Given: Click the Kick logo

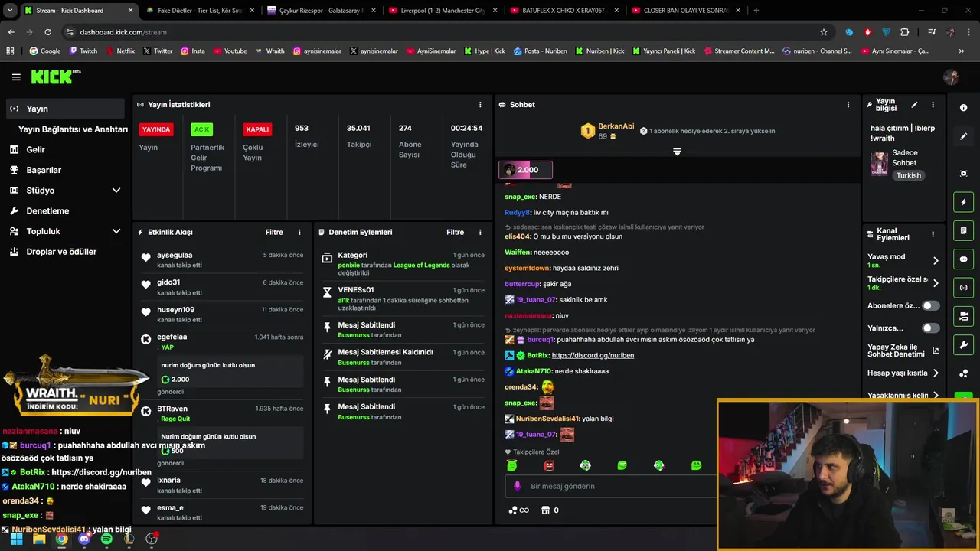Looking at the screenshot, I should tap(55, 77).
